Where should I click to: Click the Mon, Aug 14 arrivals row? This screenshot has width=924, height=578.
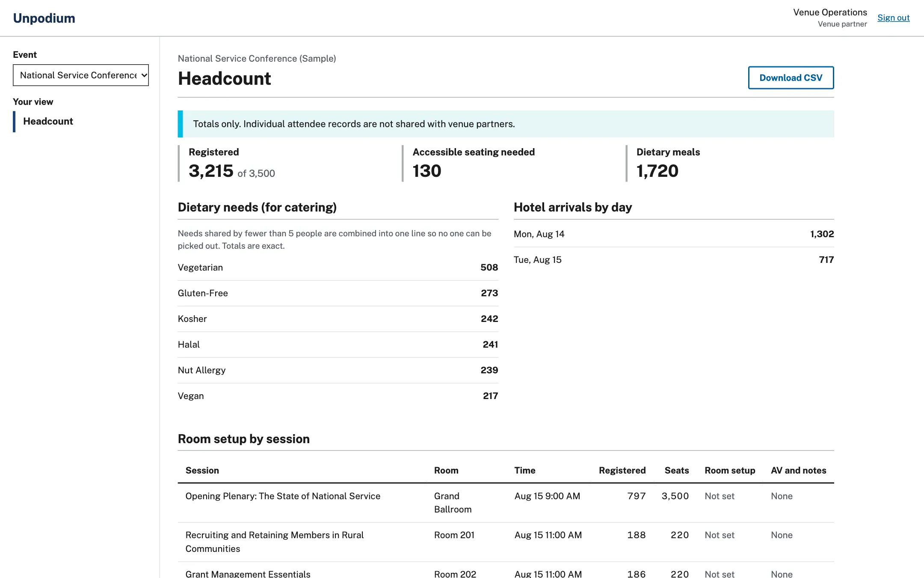coord(674,234)
